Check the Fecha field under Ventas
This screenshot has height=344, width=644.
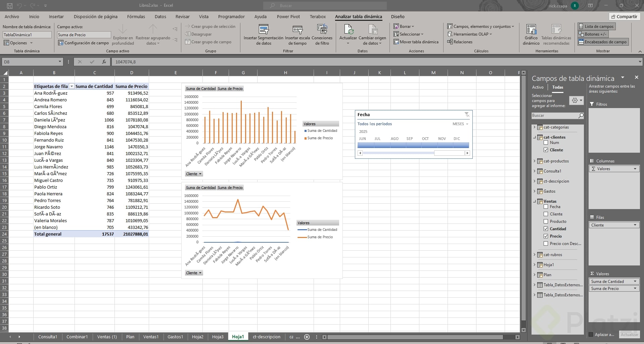tap(546, 207)
